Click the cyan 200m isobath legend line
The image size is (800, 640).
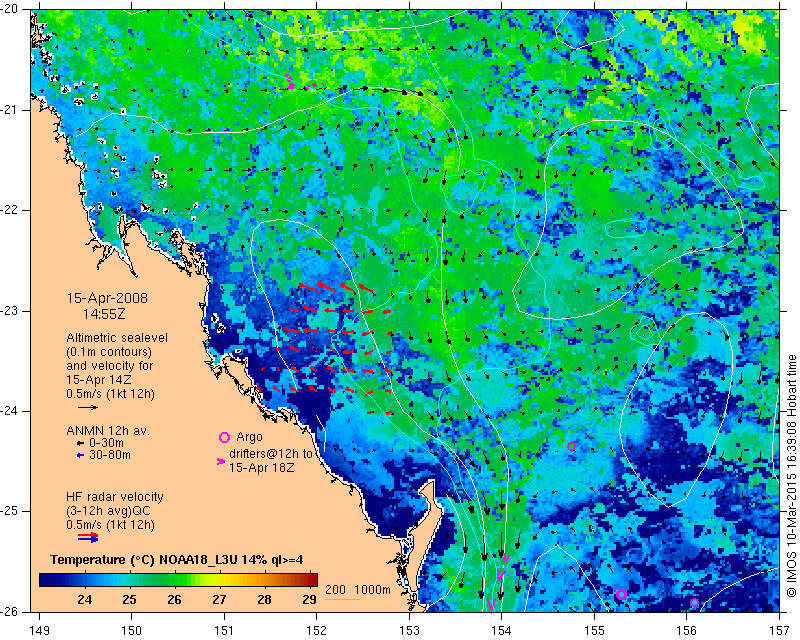(x=343, y=599)
